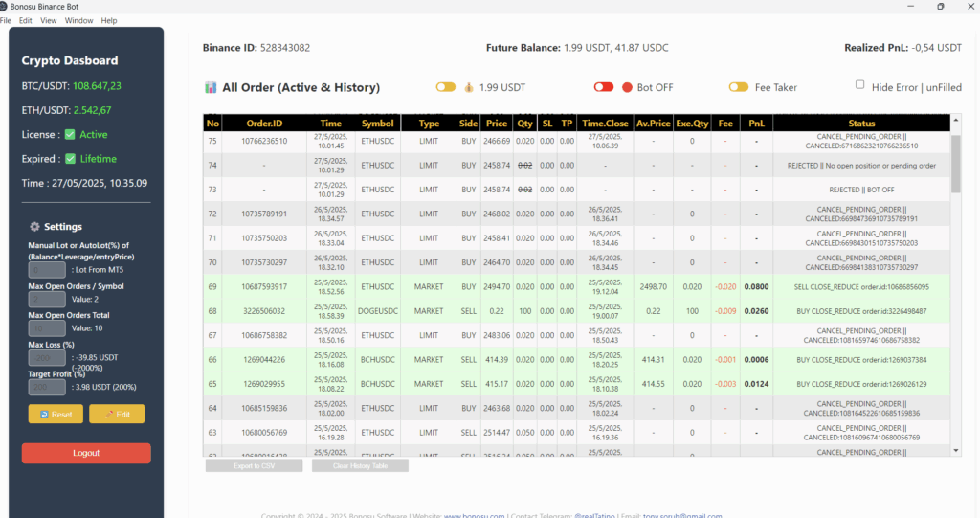Click the Max Loss (%) input field
980x518 pixels.
pyautogui.click(x=47, y=358)
